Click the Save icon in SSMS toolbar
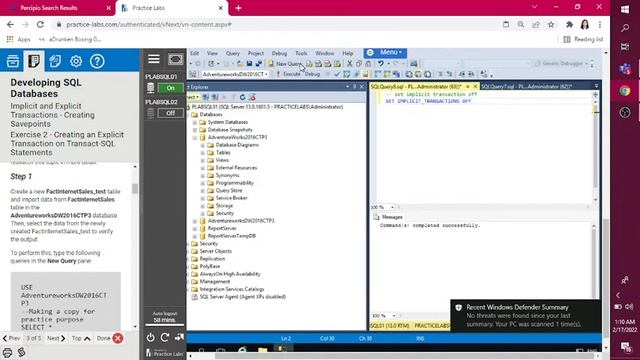The height and width of the screenshot is (360, 640). point(249,64)
